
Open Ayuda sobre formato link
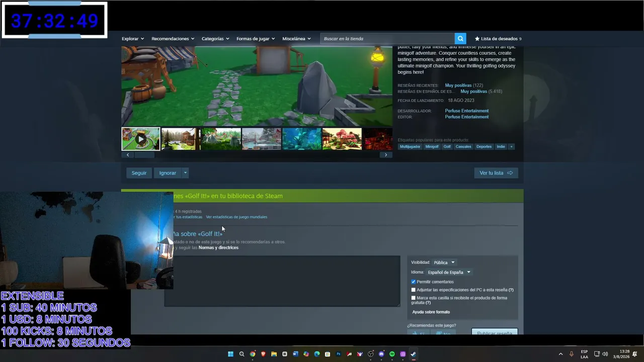(431, 312)
